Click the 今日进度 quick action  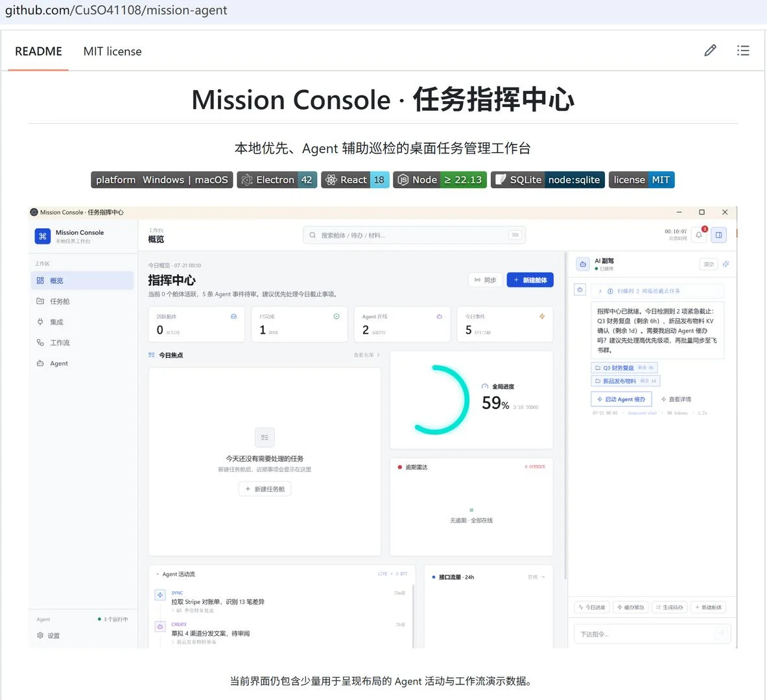pos(592,607)
